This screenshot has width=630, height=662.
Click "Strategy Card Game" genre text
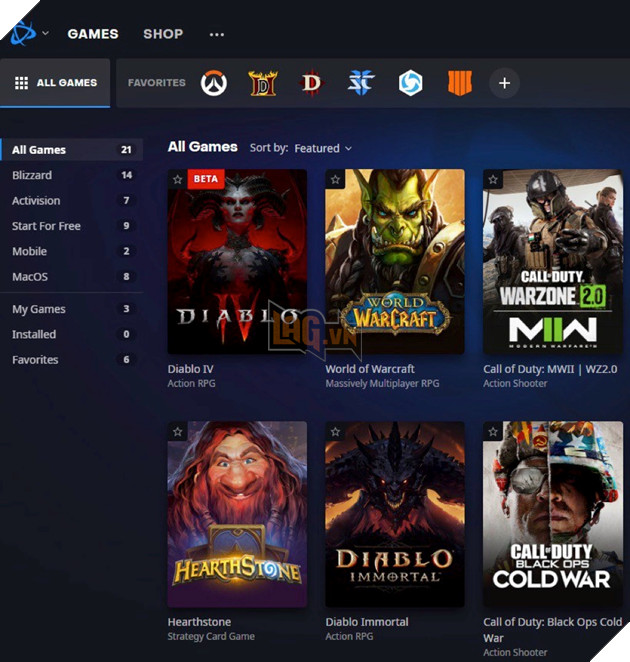211,636
